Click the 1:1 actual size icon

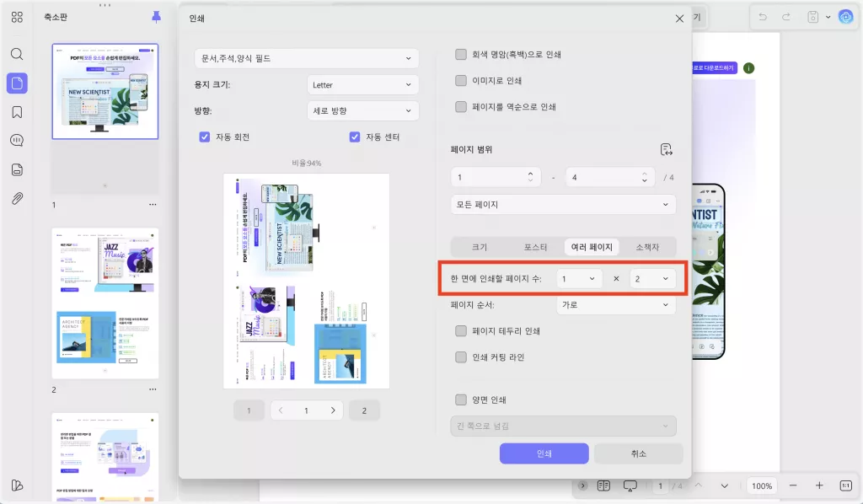point(848,485)
